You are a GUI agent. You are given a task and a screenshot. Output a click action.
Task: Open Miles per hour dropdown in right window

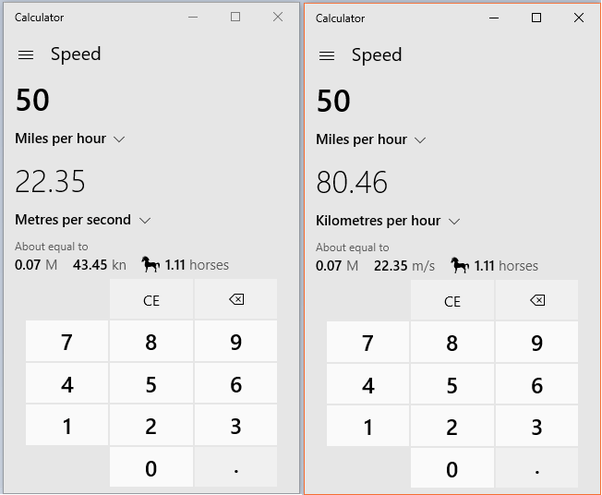coord(371,139)
